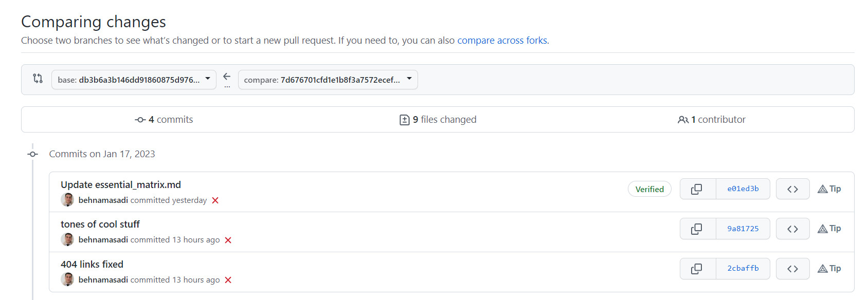Copy full SHA for commit 2cbaffb

(697, 269)
